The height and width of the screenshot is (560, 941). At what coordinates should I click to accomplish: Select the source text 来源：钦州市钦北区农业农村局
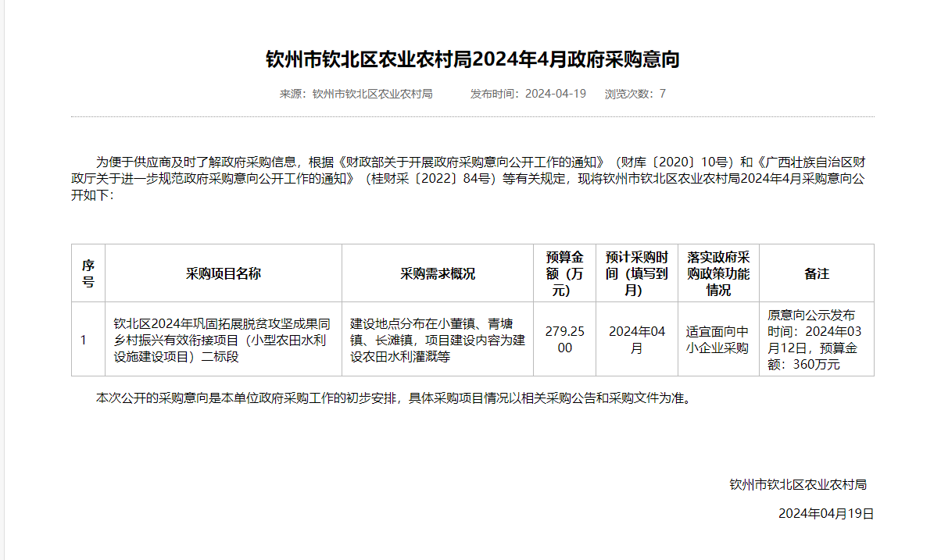click(x=356, y=94)
